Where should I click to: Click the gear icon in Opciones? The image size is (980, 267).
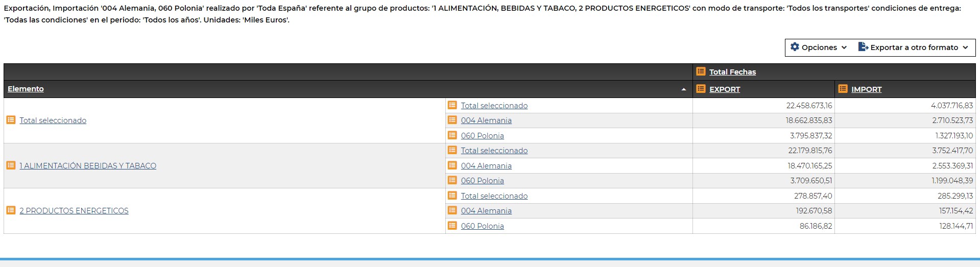click(x=795, y=47)
